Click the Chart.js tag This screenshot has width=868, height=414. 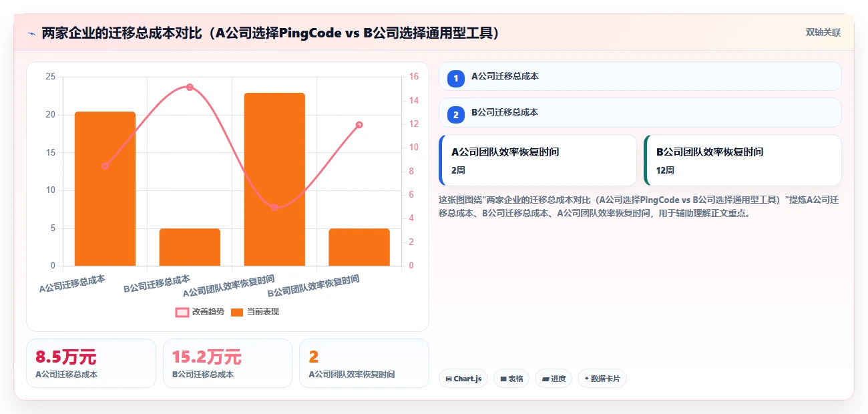pyautogui.click(x=463, y=379)
